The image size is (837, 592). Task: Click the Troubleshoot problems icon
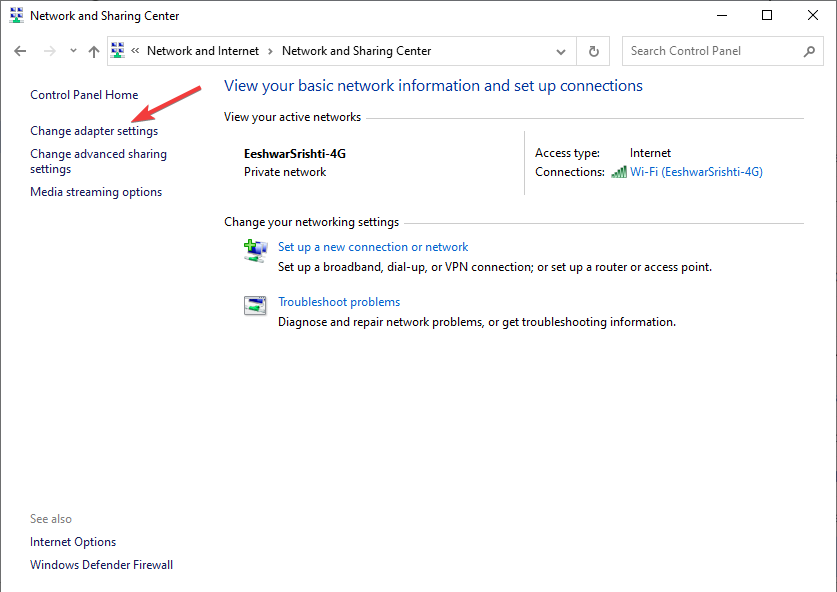pos(255,306)
